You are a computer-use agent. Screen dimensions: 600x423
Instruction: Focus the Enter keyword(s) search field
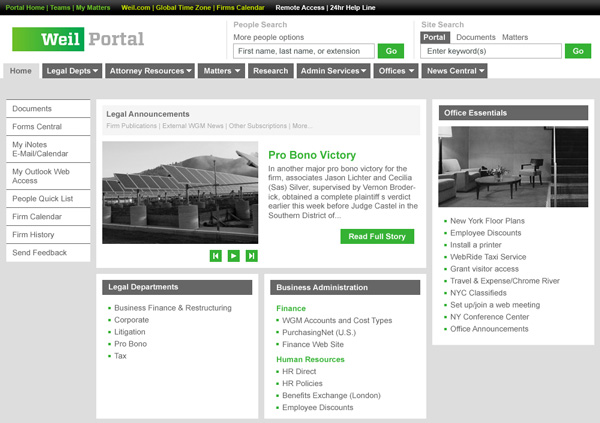(x=491, y=51)
